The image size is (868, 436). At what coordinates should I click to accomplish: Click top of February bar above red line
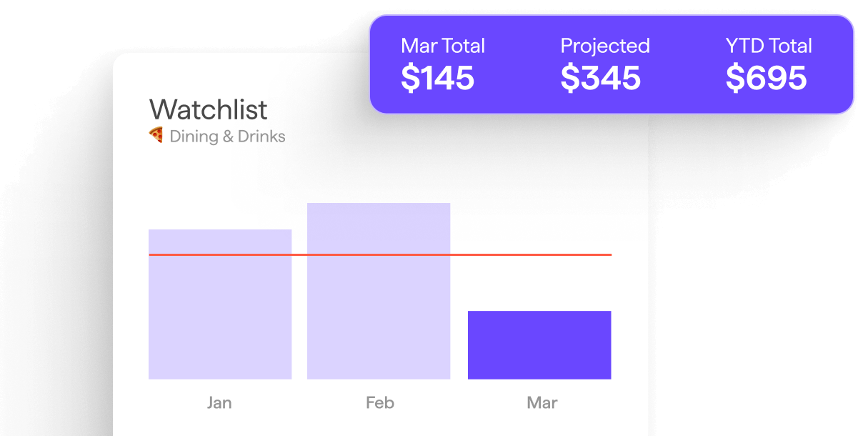click(x=379, y=225)
